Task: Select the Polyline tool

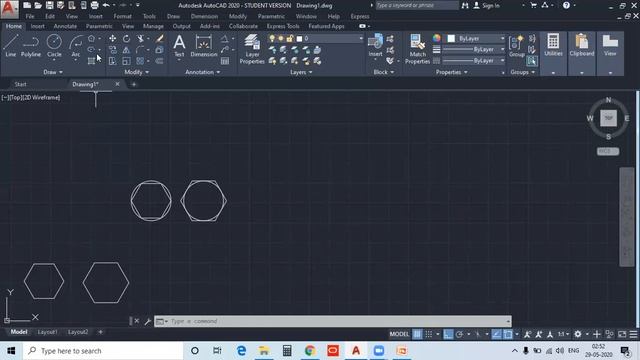Action: [x=31, y=45]
